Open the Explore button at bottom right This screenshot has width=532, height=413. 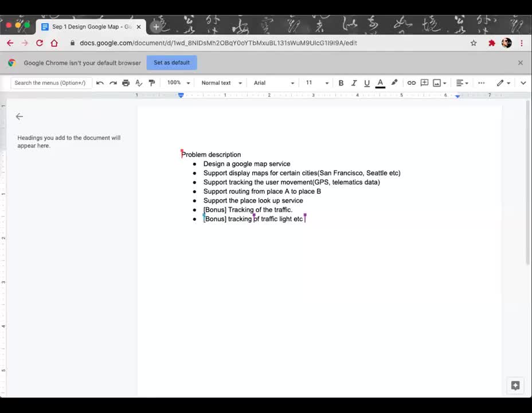[x=515, y=385]
